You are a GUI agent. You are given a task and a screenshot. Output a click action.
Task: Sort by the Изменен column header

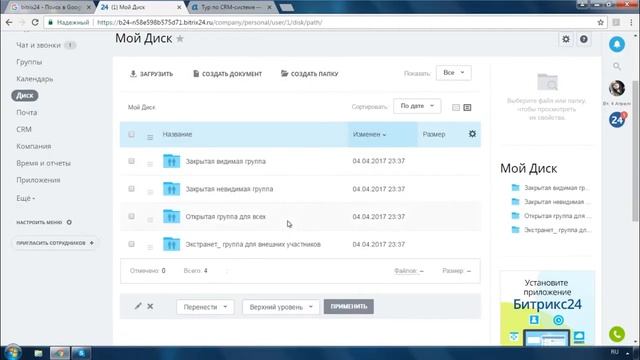[369, 134]
